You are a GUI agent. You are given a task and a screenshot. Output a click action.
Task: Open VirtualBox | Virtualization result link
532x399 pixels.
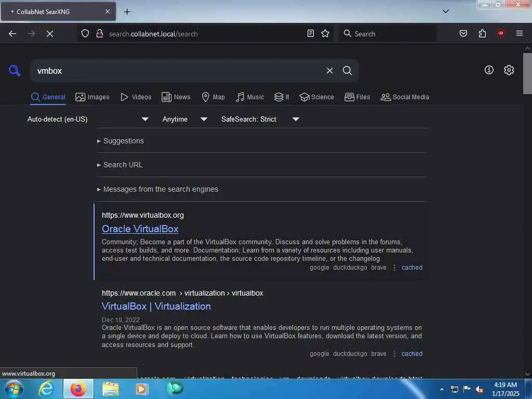coord(156,307)
